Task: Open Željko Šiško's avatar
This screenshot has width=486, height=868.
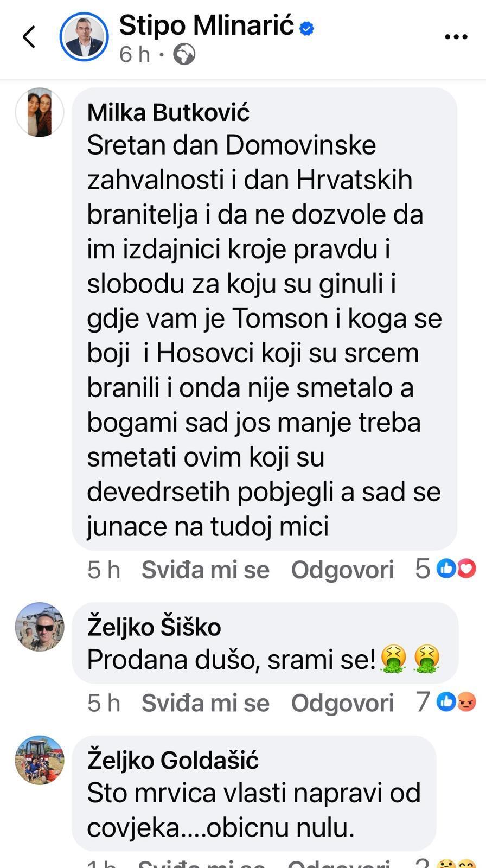Action: (x=40, y=627)
